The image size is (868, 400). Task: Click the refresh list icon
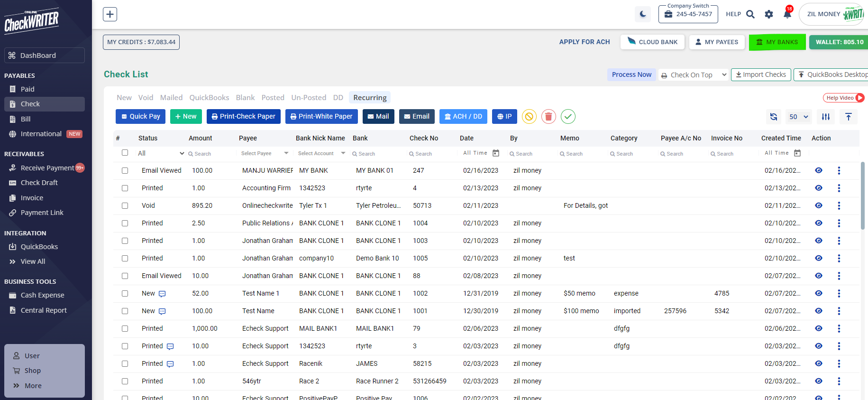[x=774, y=117]
